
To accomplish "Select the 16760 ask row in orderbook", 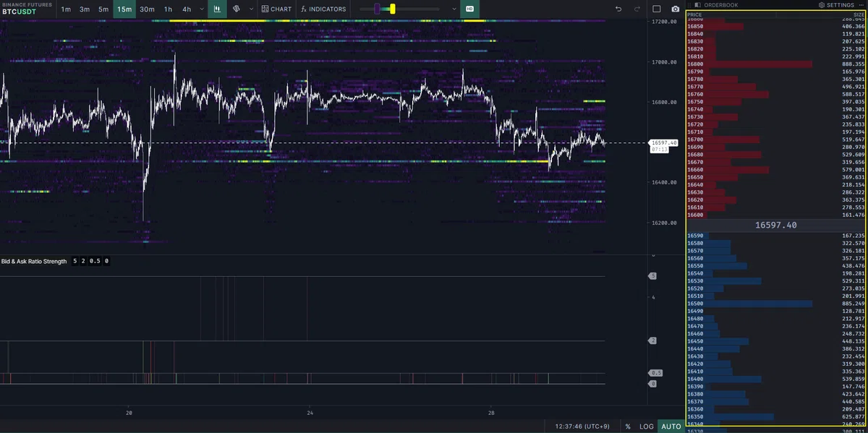I will (776, 94).
